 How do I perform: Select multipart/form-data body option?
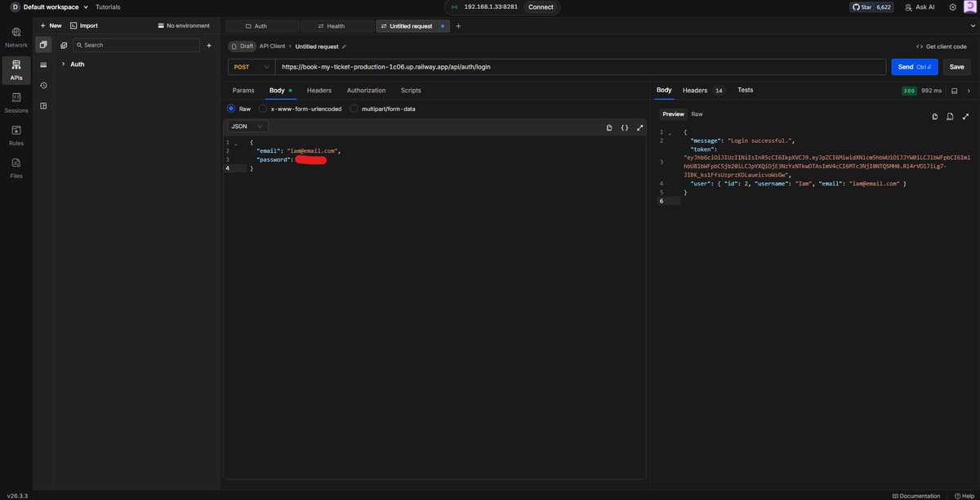pyautogui.click(x=383, y=109)
